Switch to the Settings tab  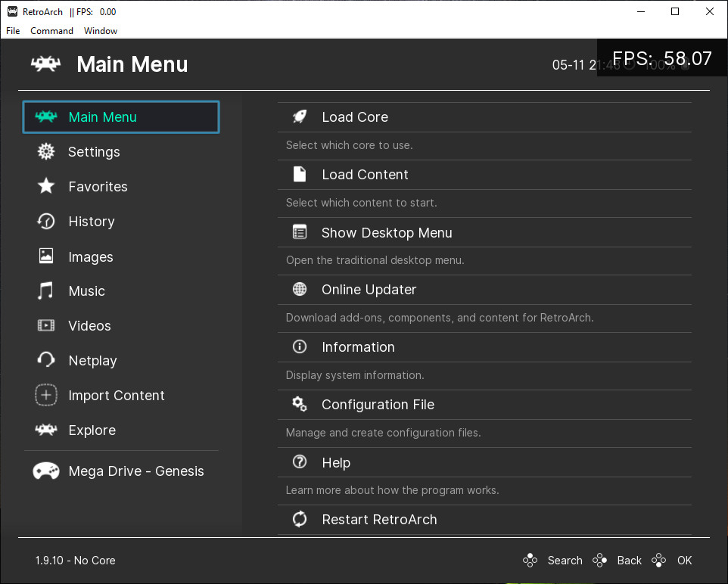click(121, 152)
